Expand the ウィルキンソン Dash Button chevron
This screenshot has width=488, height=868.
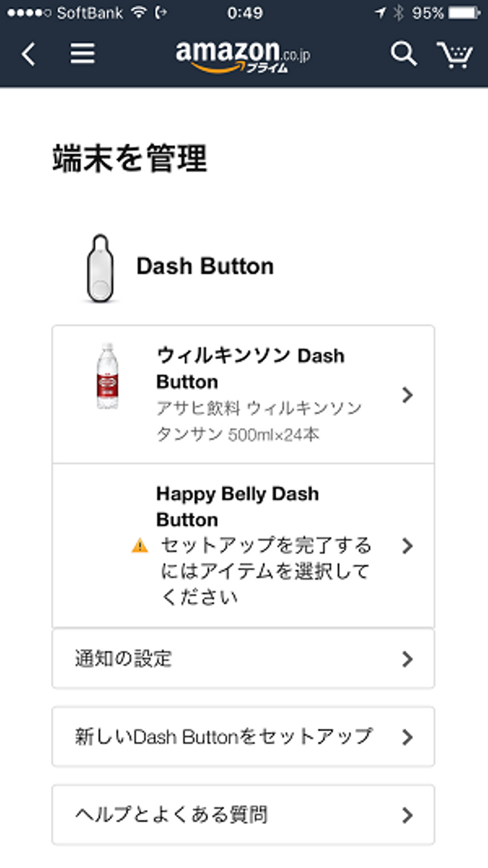tap(407, 395)
